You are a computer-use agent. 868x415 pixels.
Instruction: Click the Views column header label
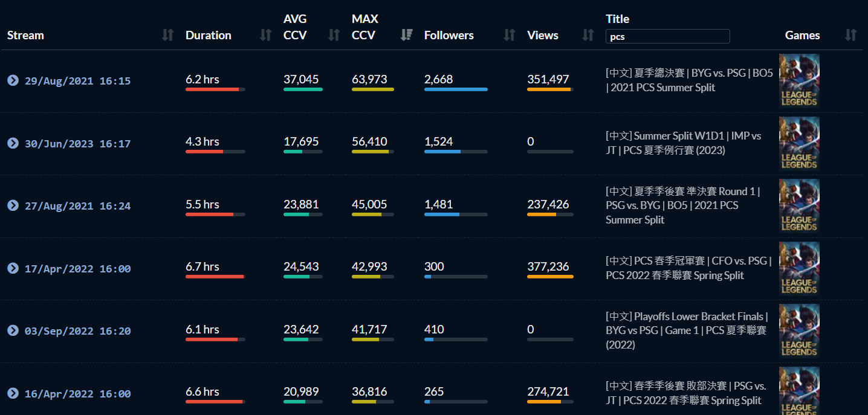click(543, 35)
